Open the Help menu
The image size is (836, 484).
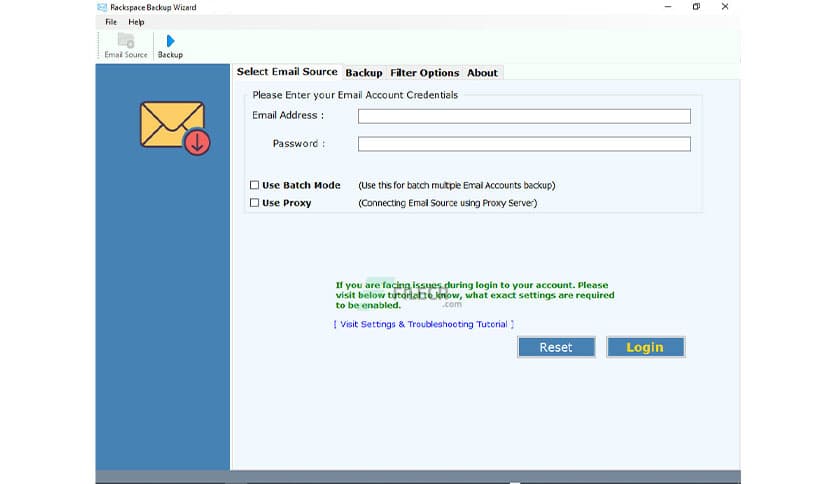coord(136,22)
